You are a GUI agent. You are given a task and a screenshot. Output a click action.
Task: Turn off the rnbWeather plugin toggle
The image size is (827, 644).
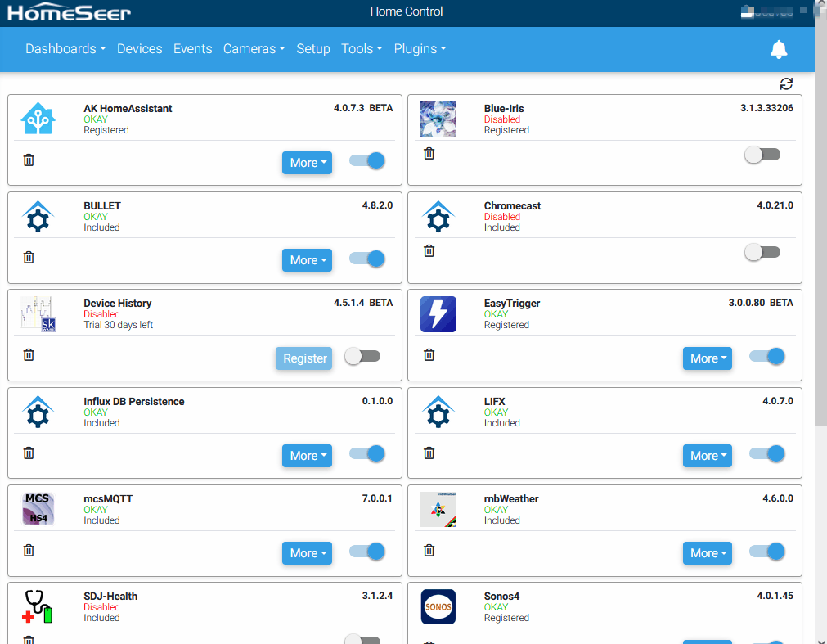click(x=767, y=552)
